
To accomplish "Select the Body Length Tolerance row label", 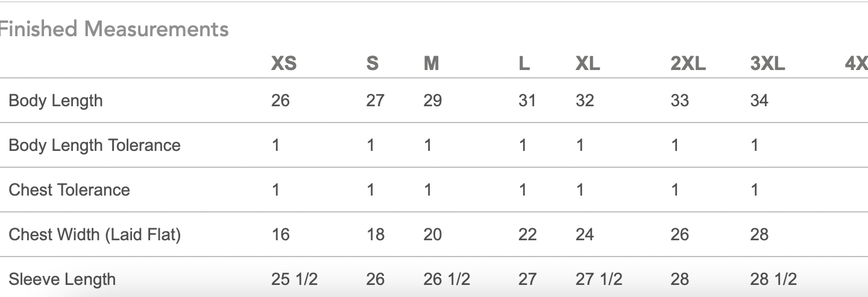I will [95, 145].
